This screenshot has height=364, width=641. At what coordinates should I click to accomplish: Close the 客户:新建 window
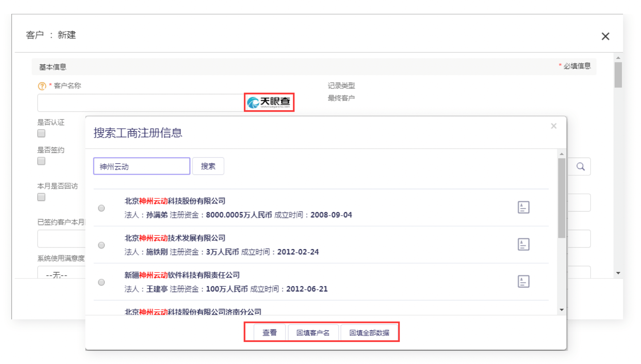click(x=605, y=36)
